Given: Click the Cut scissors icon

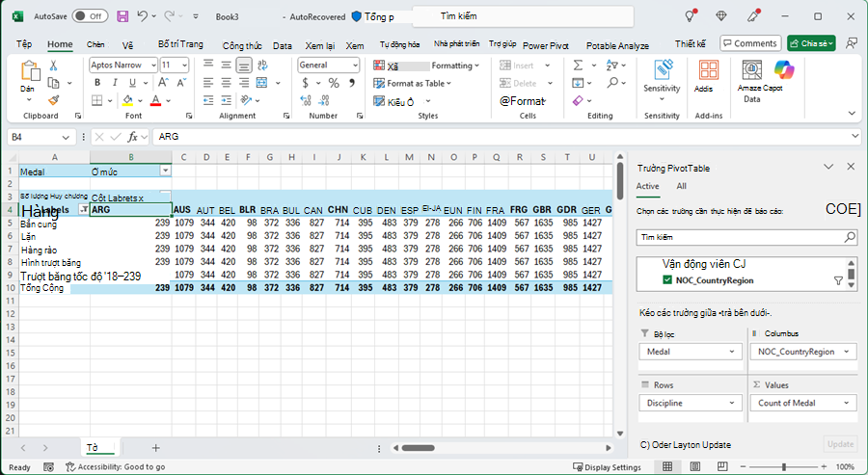Looking at the screenshot, I should (x=53, y=66).
